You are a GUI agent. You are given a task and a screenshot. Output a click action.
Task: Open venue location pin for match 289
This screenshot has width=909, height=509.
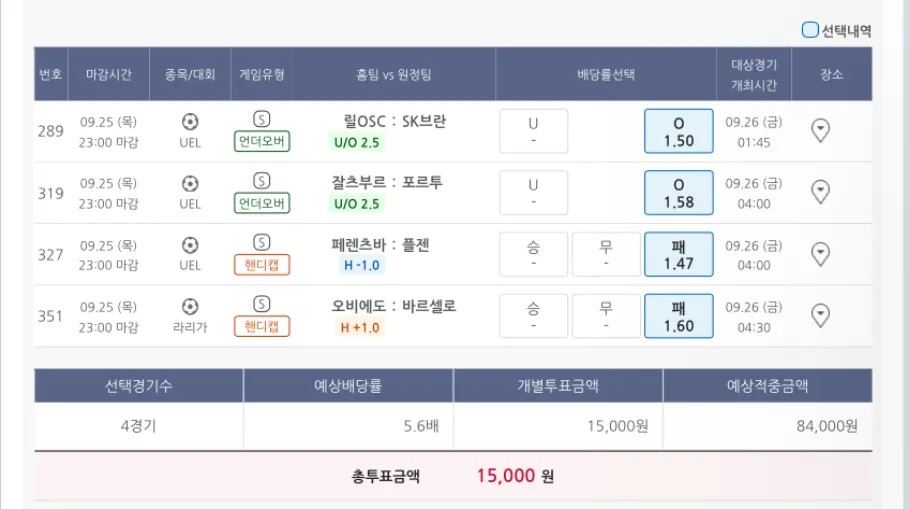click(x=820, y=131)
